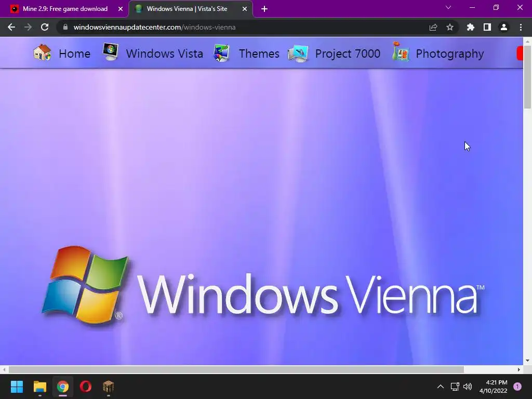View site security lock info

point(65,27)
